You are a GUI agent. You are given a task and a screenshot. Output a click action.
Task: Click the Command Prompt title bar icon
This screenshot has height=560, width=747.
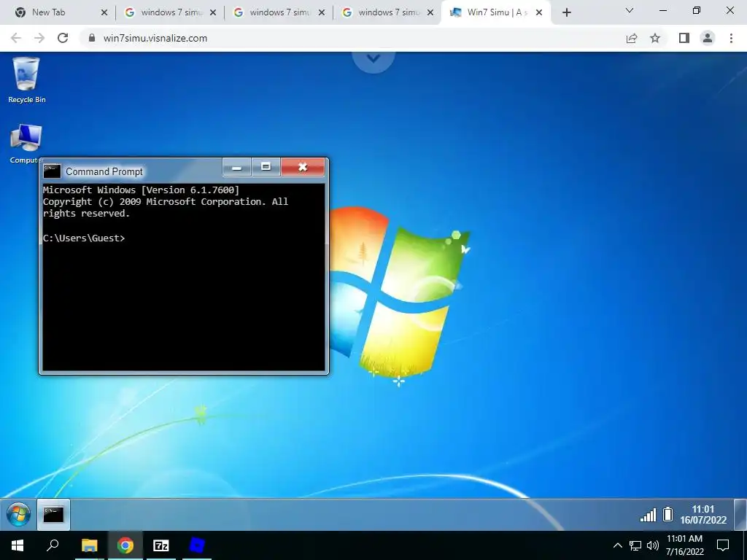tap(52, 171)
